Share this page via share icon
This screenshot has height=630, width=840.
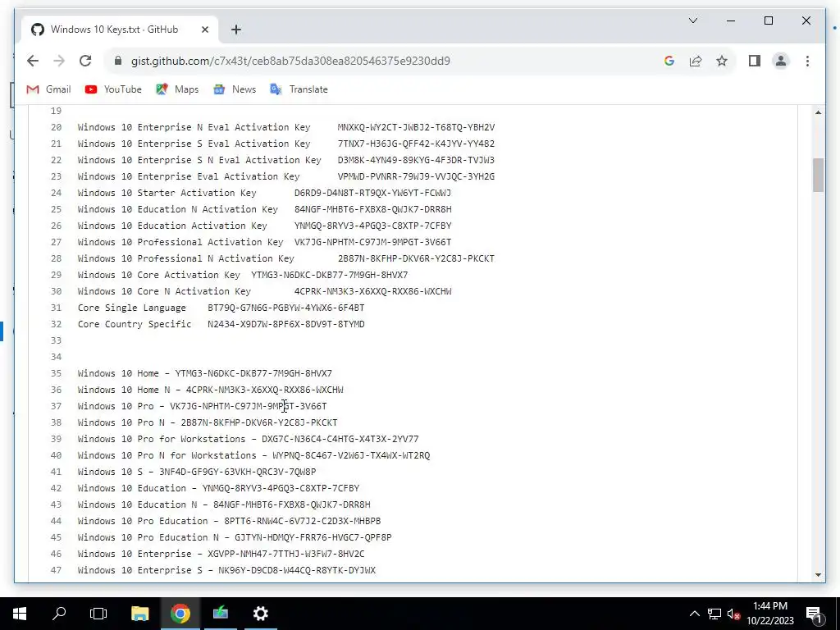[x=696, y=61]
